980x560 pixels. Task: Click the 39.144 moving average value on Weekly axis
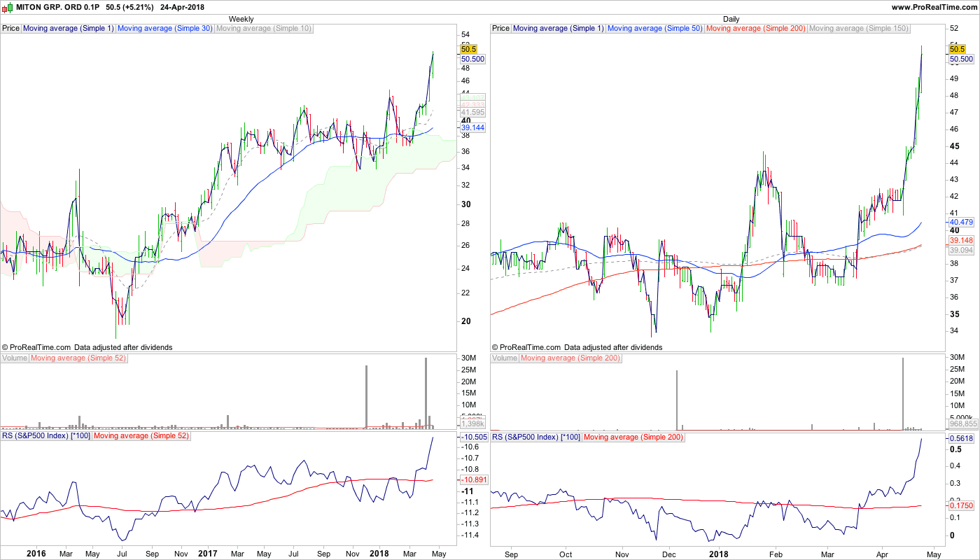point(472,128)
